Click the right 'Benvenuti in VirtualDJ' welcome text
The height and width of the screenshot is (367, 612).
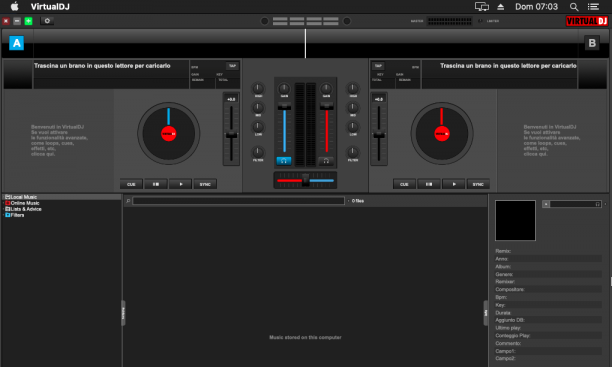(x=552, y=141)
